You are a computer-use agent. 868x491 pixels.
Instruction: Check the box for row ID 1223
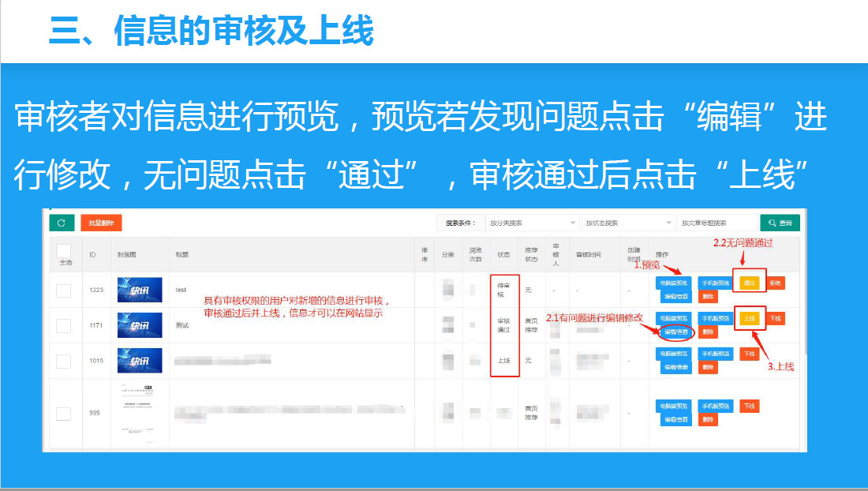point(63,290)
